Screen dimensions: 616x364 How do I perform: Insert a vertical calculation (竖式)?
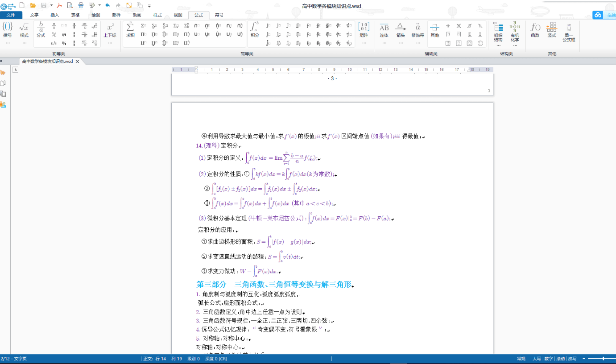click(552, 29)
